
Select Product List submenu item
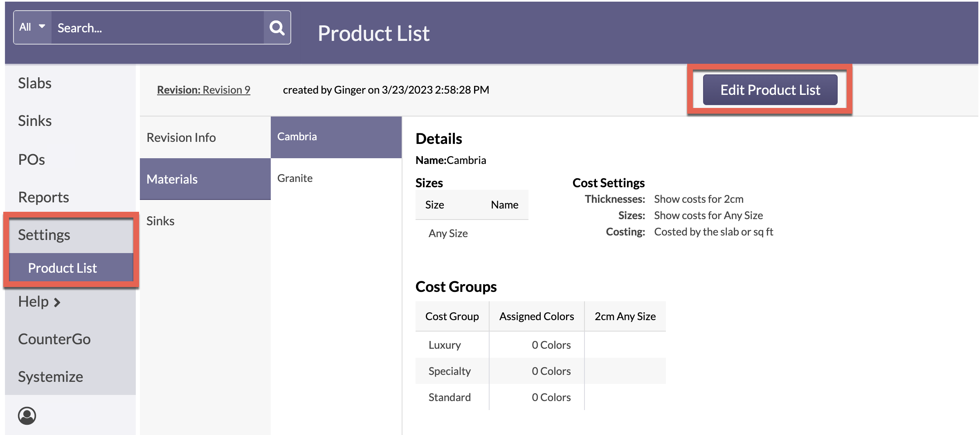point(63,268)
